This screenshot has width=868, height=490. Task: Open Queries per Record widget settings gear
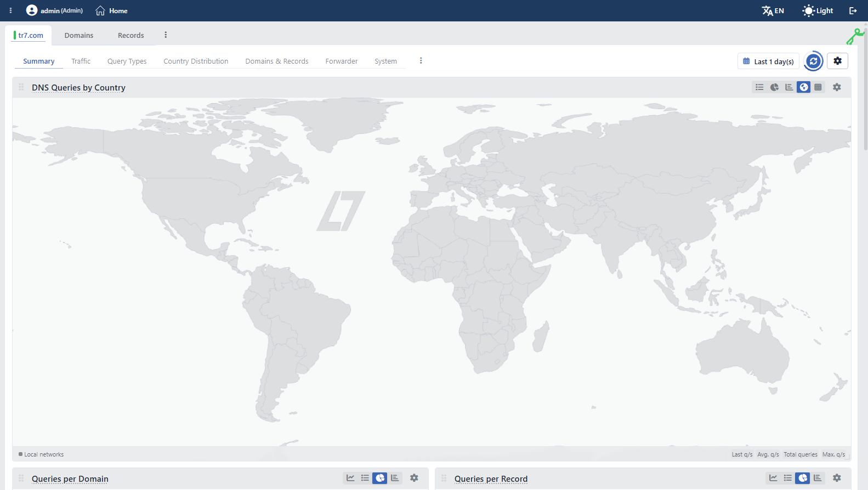[837, 478]
